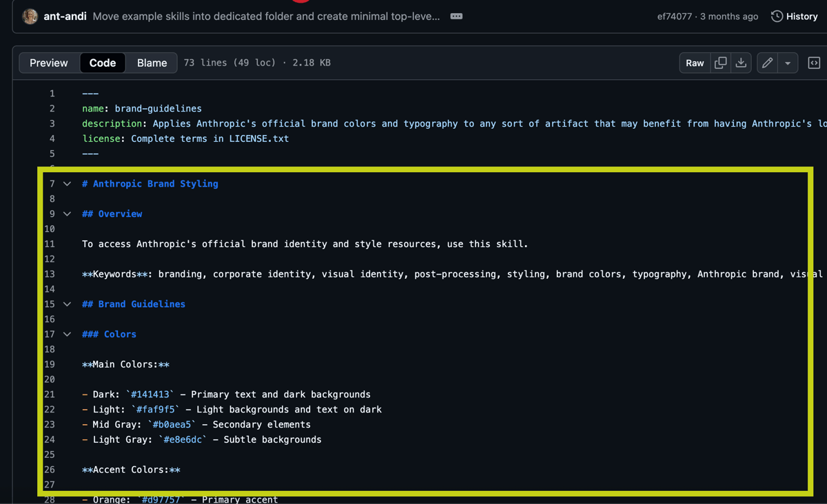Open the symbols panel
The height and width of the screenshot is (504, 827).
(x=814, y=63)
